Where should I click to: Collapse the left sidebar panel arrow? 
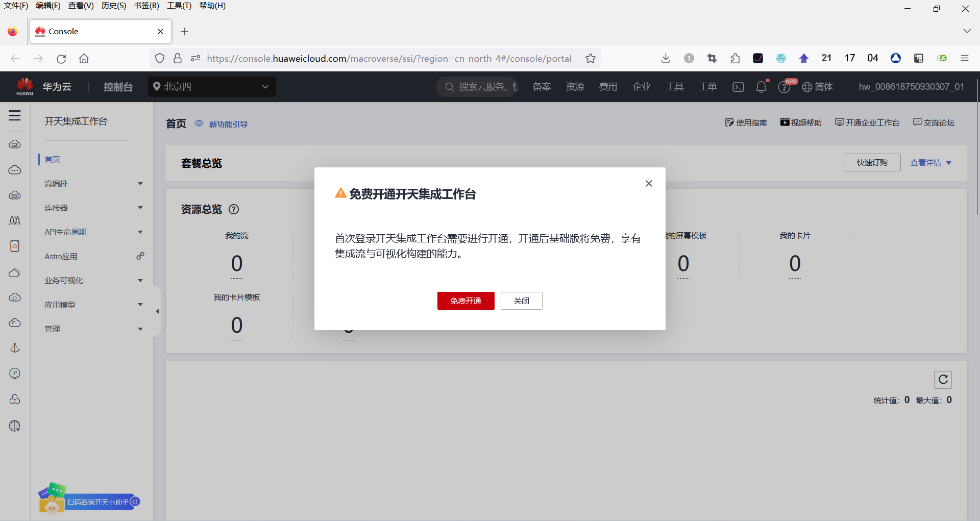157,311
